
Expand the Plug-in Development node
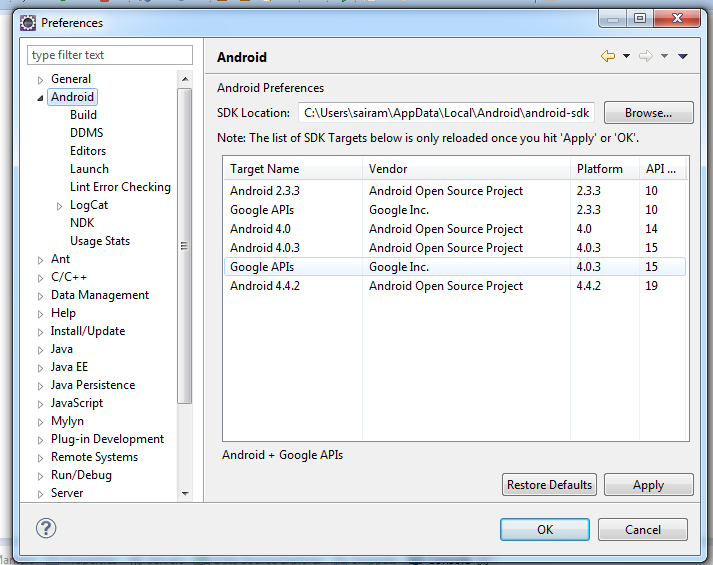pyautogui.click(x=40, y=440)
